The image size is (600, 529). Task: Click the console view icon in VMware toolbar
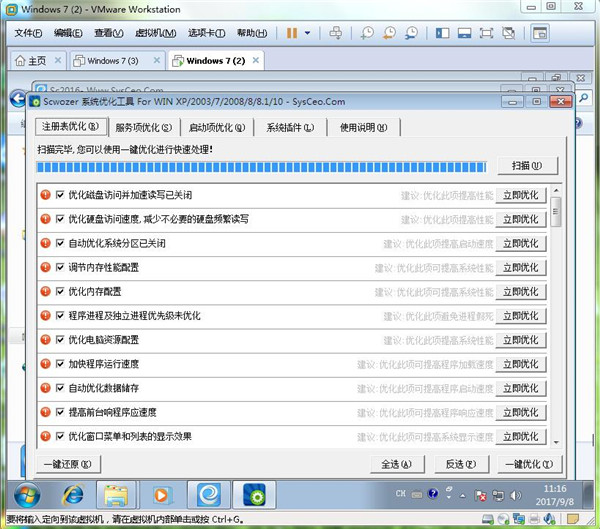point(540,33)
